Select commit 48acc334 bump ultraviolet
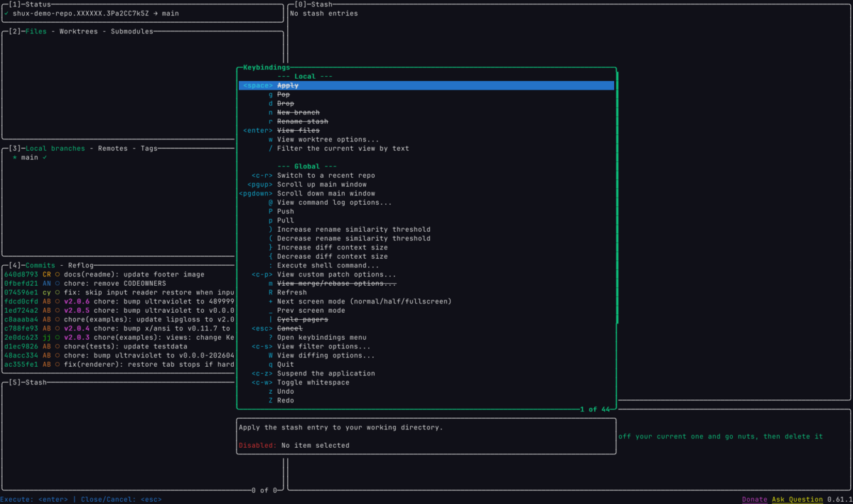 [x=119, y=355]
